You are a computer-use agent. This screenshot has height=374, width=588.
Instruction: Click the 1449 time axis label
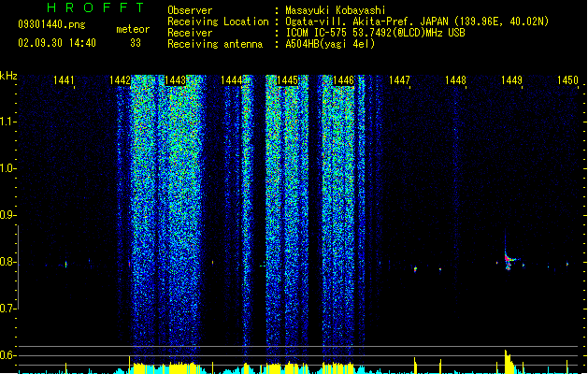[x=511, y=80]
